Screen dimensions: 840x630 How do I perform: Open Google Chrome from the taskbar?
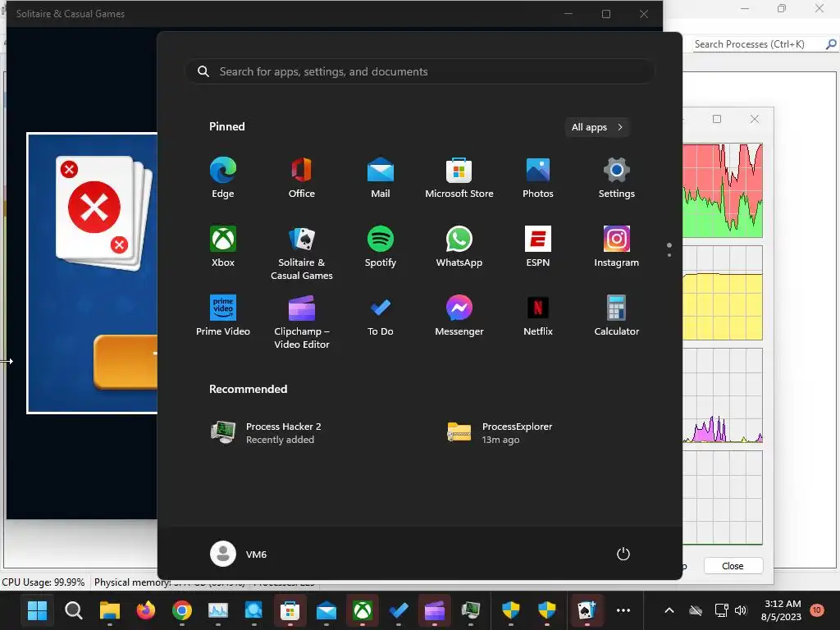pos(181,610)
